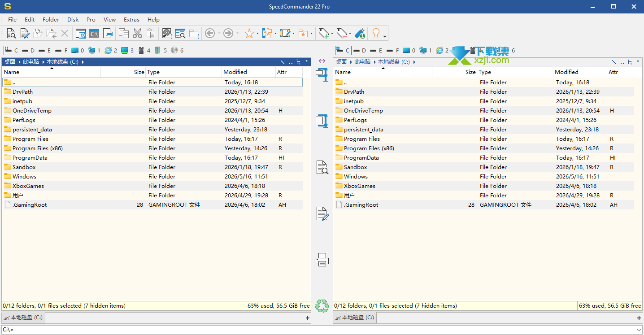Image resolution: width=644 pixels, height=335 pixels.
Task: Click the favorites star icon
Action: (249, 33)
